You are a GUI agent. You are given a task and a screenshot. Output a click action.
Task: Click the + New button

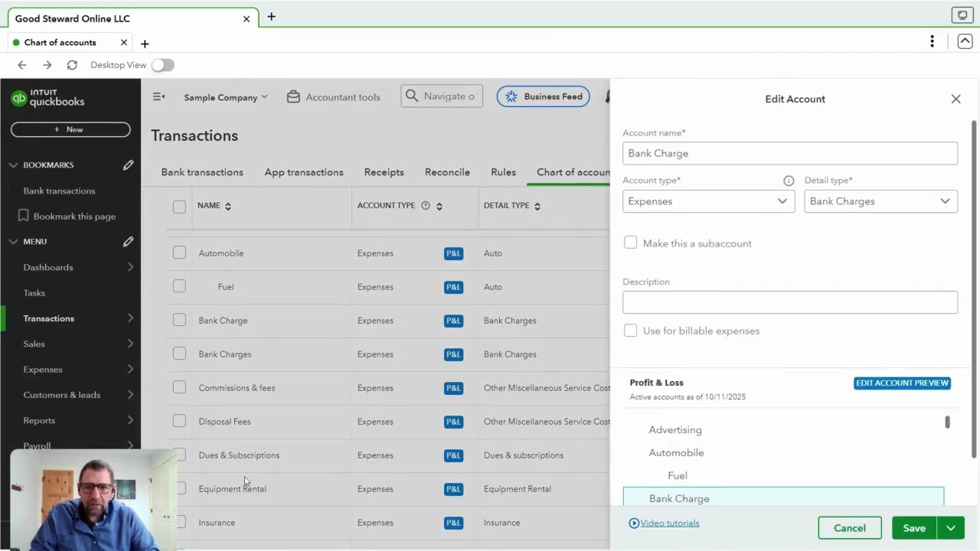70,129
